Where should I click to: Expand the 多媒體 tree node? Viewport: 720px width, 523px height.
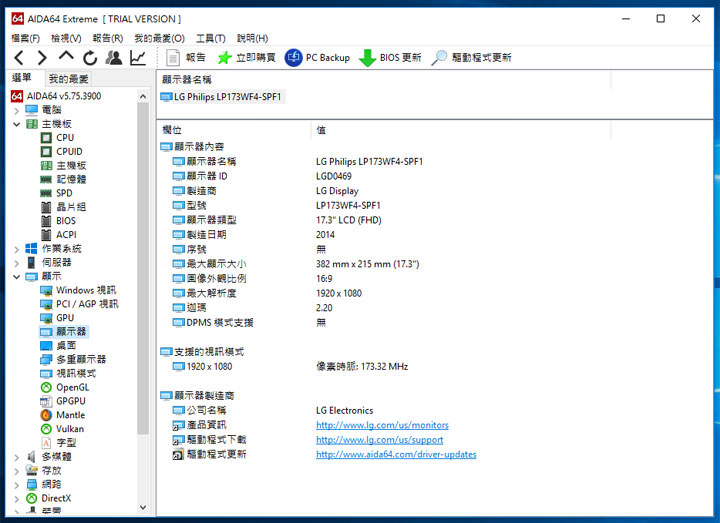[17, 456]
